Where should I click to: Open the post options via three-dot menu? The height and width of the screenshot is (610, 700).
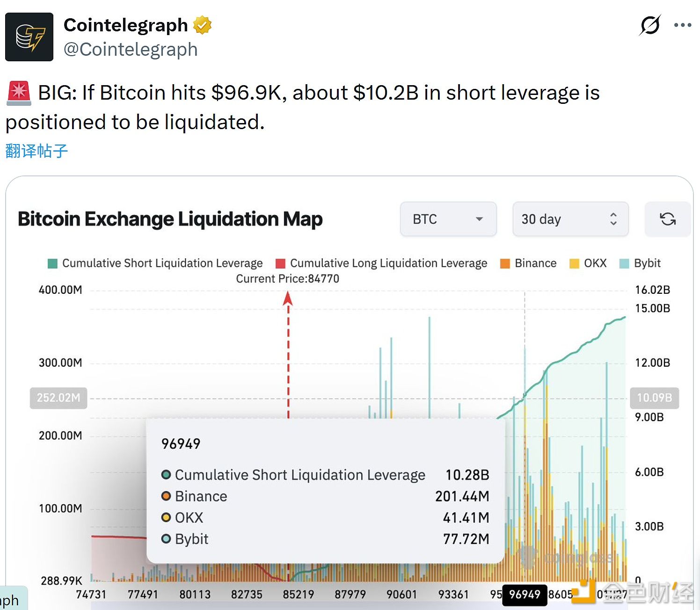pyautogui.click(x=682, y=25)
